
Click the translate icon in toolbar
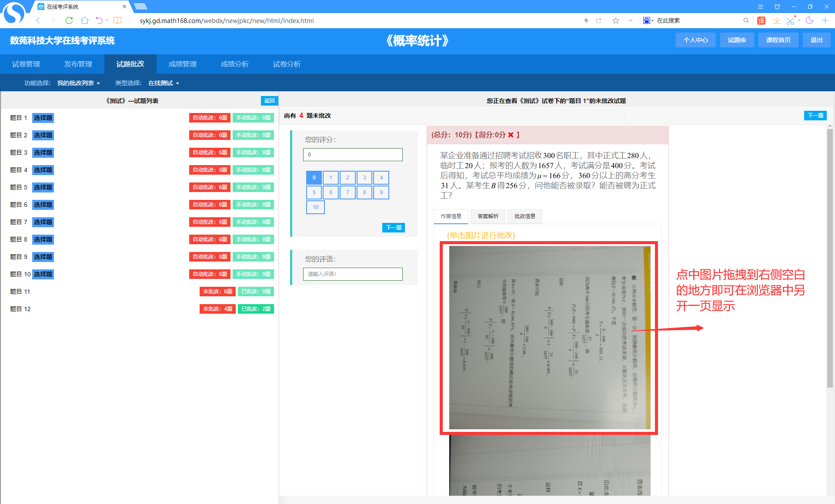click(x=762, y=20)
